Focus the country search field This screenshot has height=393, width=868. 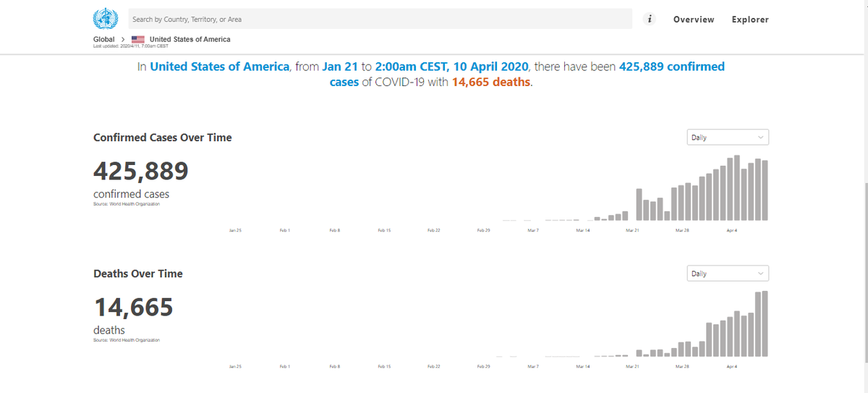point(380,20)
